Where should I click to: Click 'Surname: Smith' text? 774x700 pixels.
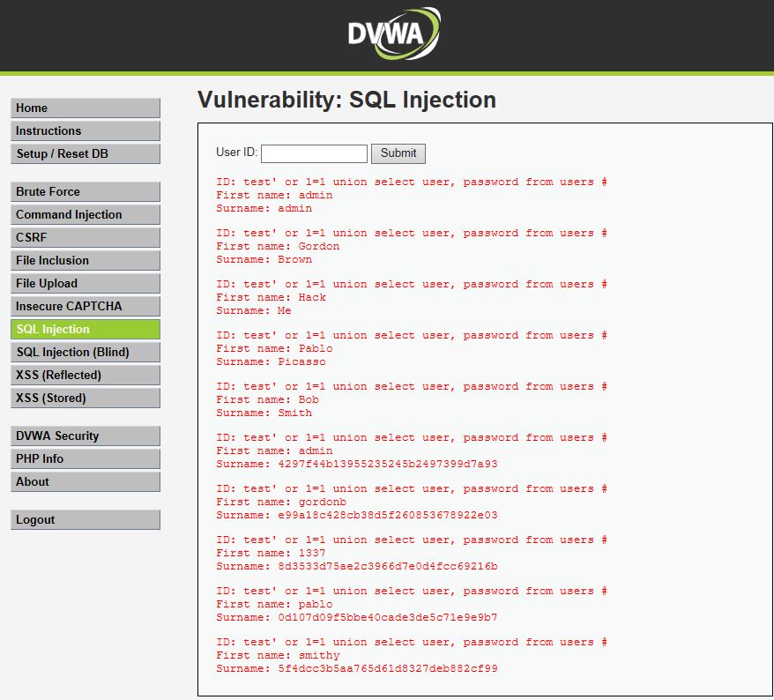point(264,413)
